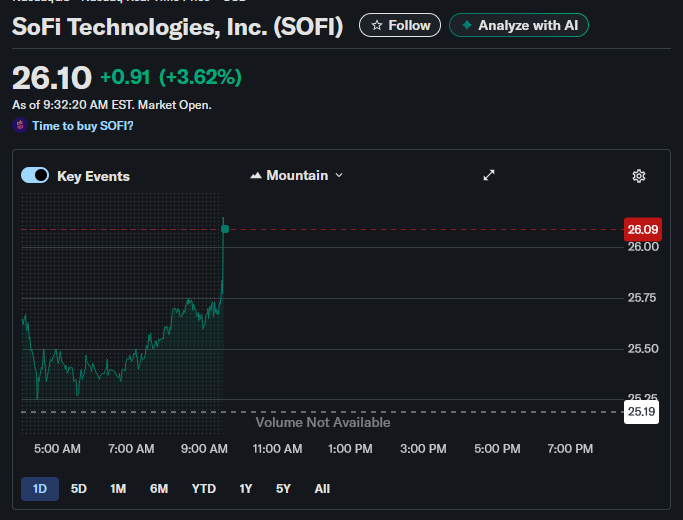Click the current price marker dot on chart
The image size is (683, 520).
(x=225, y=229)
